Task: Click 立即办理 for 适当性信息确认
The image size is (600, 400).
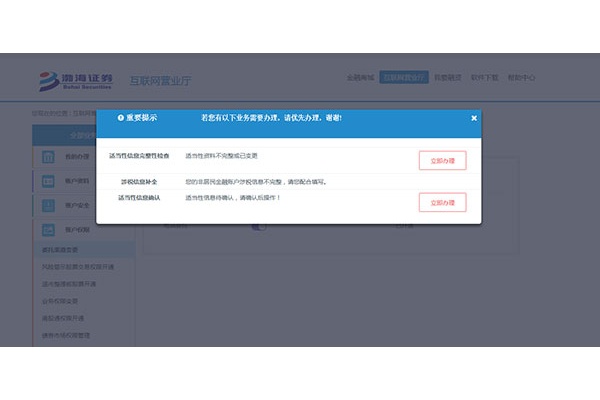Action: click(x=443, y=202)
